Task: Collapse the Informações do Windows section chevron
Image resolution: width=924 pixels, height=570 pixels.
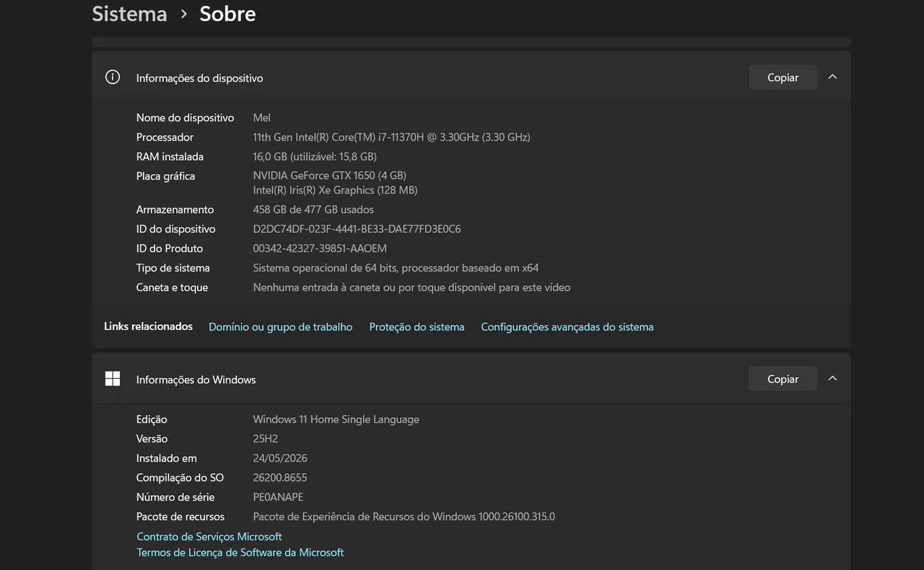Action: (832, 378)
